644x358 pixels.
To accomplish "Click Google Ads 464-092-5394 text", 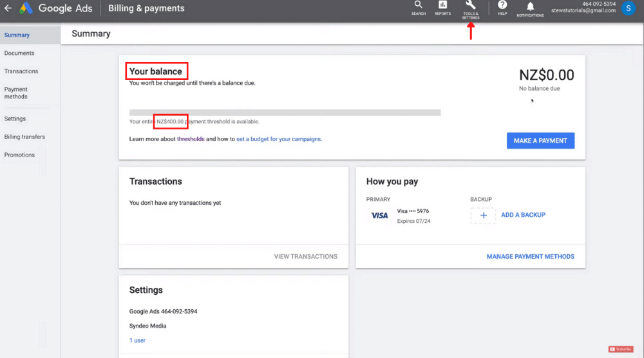I will pos(163,312).
